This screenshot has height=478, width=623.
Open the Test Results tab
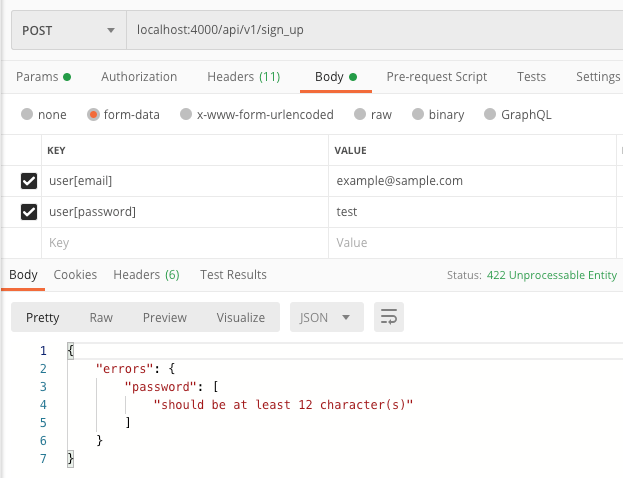point(233,275)
